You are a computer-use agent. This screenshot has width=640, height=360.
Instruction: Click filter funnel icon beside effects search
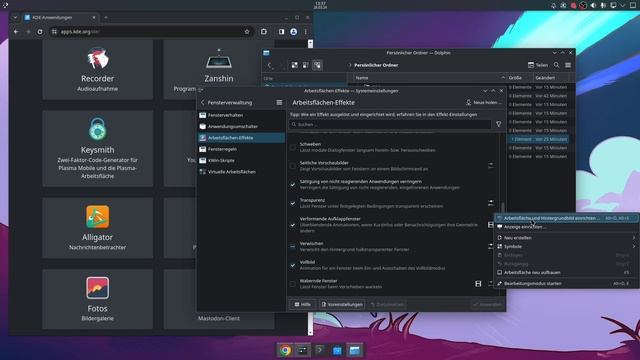[x=498, y=124]
